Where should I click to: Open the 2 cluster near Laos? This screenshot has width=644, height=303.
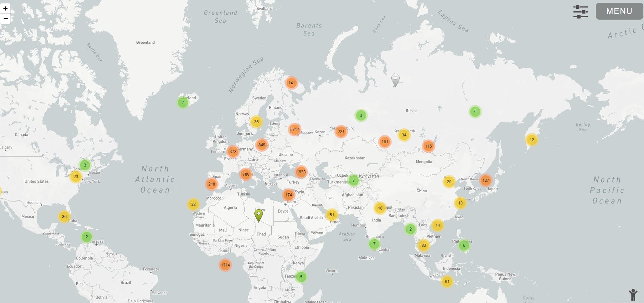point(411,229)
